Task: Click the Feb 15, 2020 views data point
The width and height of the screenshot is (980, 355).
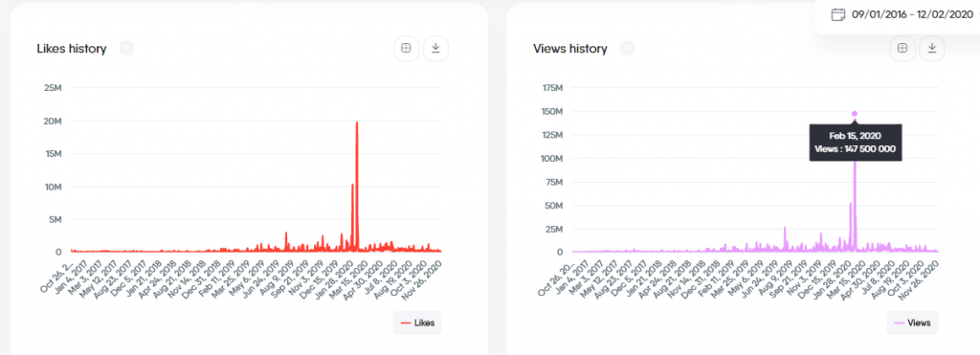Action: (855, 114)
